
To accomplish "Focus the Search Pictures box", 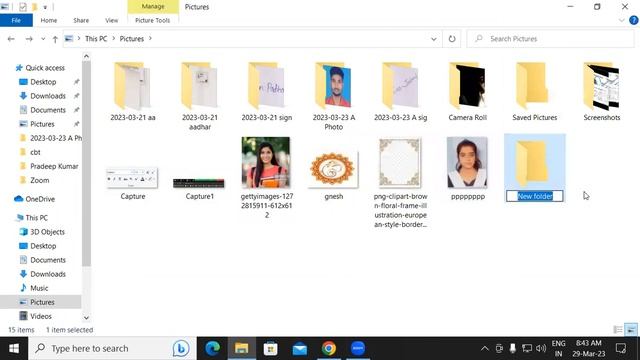I will [550, 39].
